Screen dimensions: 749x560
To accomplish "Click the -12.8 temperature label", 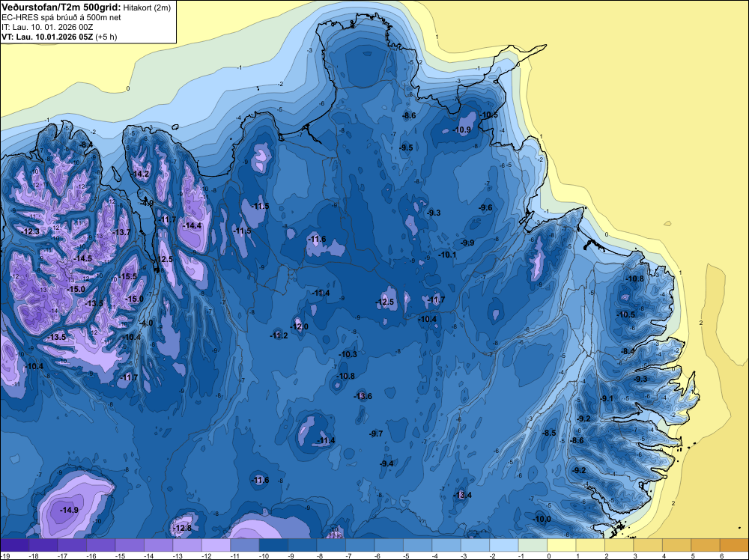I will click(x=183, y=528).
